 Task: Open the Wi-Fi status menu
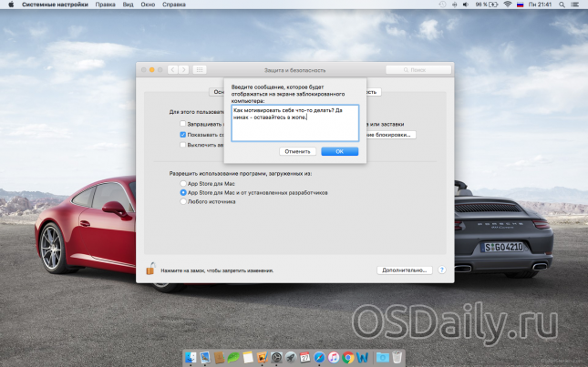[507, 5]
